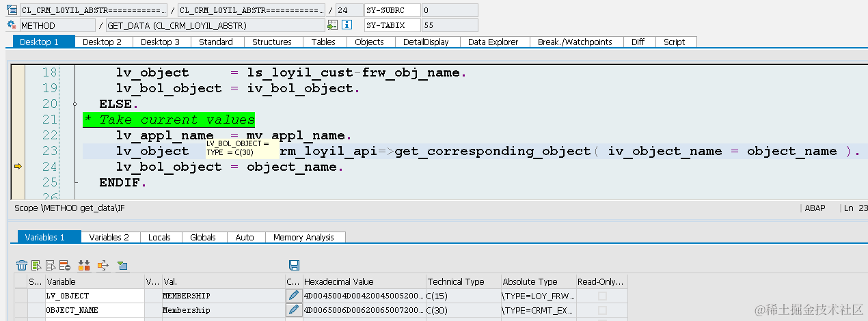Click the gear icon beside METHOD

coord(12,25)
